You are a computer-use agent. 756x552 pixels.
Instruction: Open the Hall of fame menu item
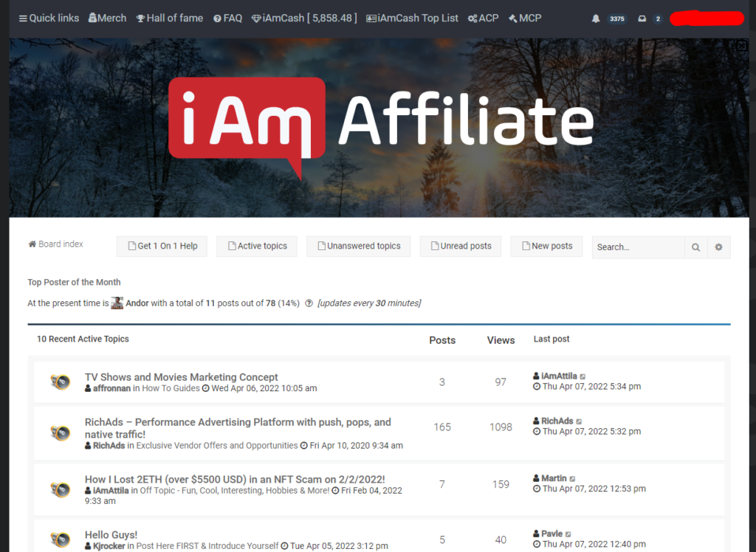click(170, 18)
